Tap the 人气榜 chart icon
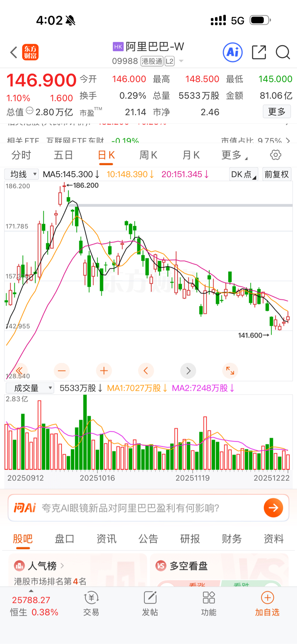The image size is (297, 644). [19, 566]
